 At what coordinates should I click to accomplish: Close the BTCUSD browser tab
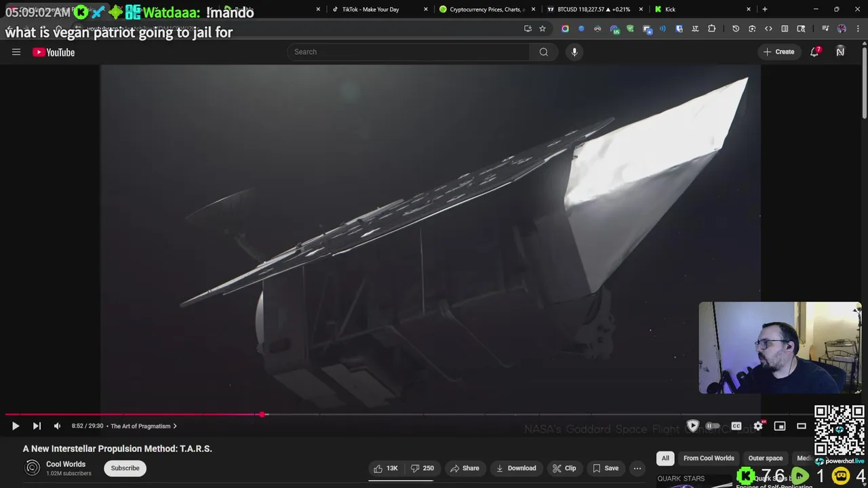click(641, 9)
